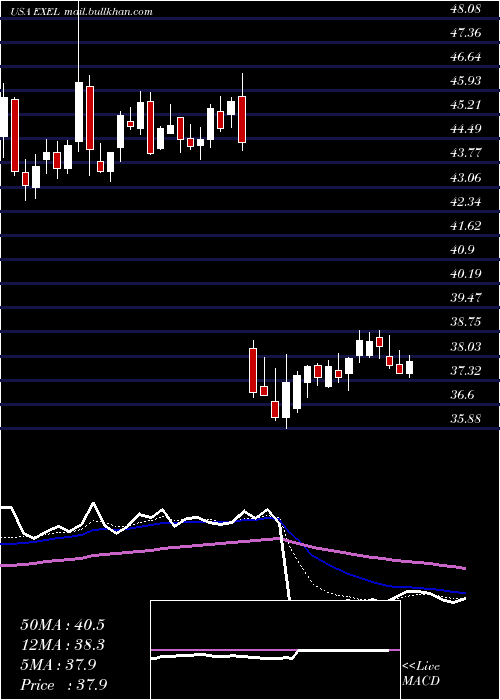
Task: Click the last white candlestick on the right
Action: (x=409, y=367)
